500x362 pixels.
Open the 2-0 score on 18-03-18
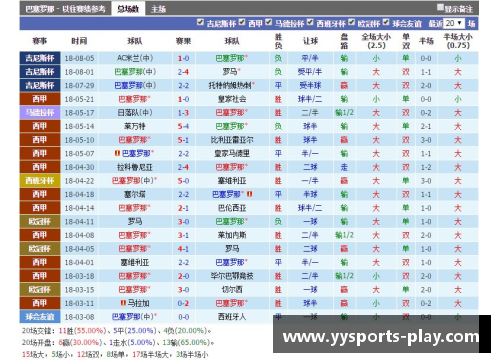coord(183,276)
